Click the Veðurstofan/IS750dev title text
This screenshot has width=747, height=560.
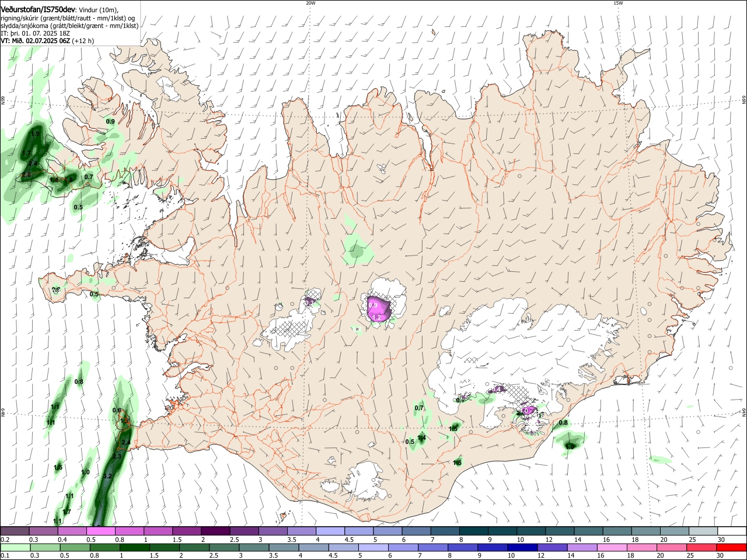pyautogui.click(x=38, y=10)
